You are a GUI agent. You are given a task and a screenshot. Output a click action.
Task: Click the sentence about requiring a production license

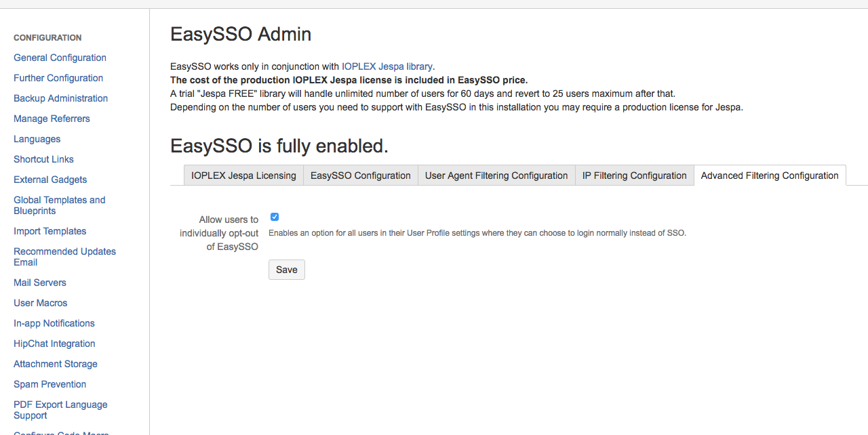tap(456, 107)
